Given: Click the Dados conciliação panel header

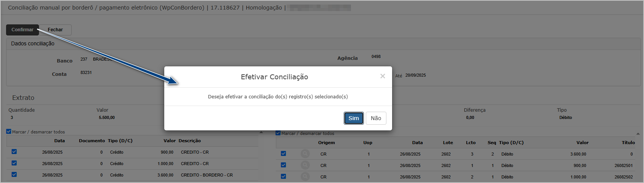Looking at the screenshot, I should (33, 44).
